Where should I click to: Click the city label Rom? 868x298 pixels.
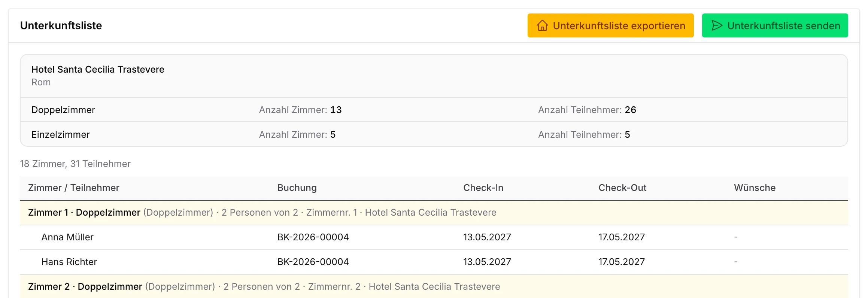(41, 82)
